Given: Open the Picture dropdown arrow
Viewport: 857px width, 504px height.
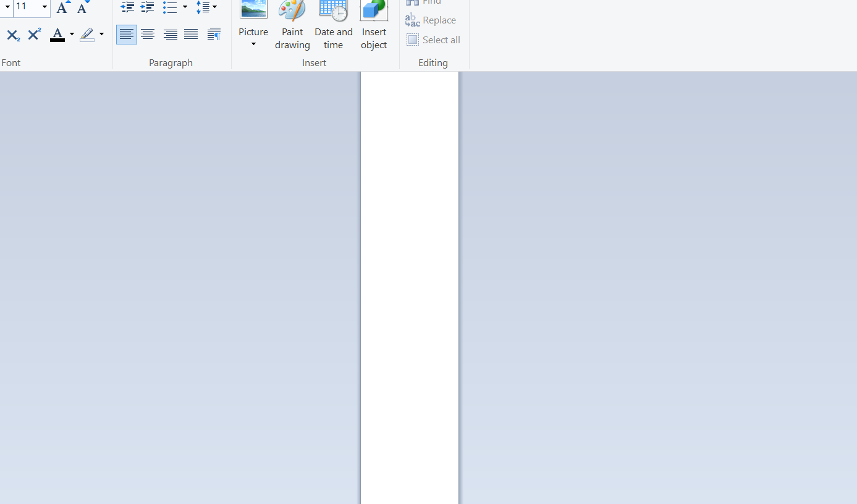Looking at the screenshot, I should point(253,44).
